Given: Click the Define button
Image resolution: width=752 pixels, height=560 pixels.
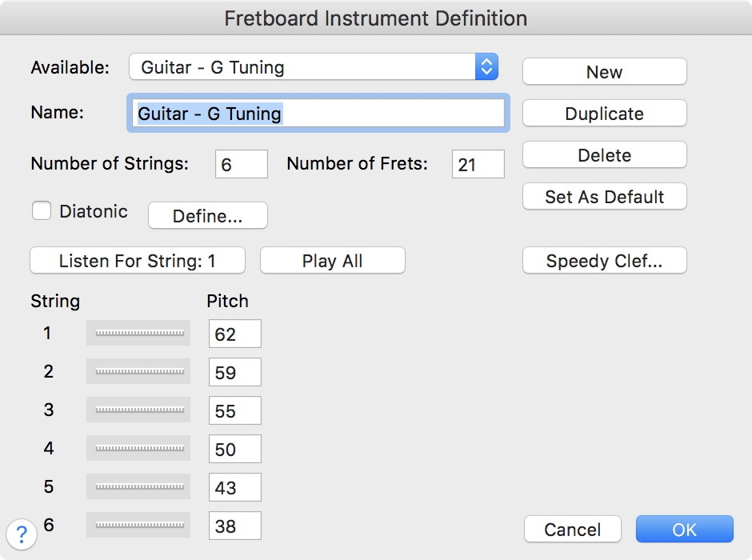Looking at the screenshot, I should coord(208,216).
